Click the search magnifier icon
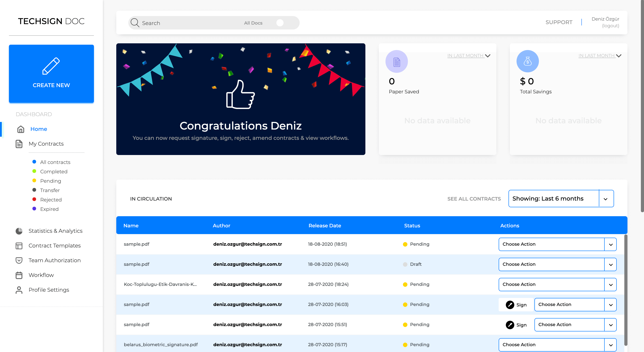Image resolution: width=644 pixels, height=352 pixels. pos(135,23)
